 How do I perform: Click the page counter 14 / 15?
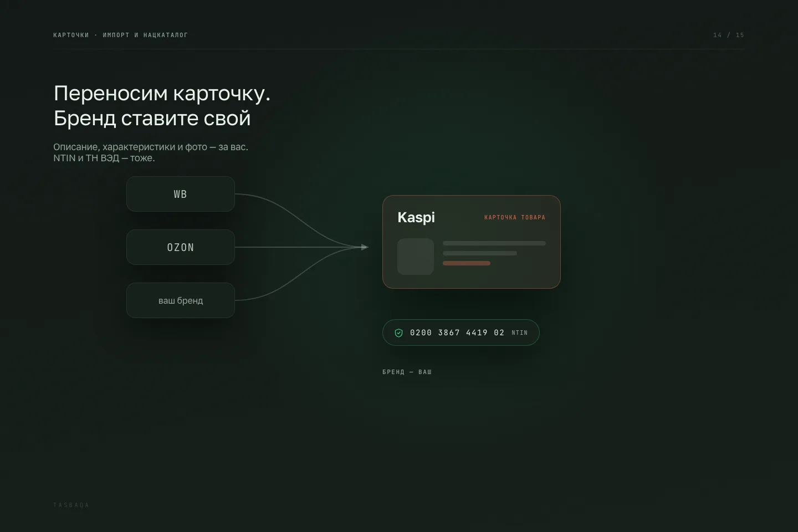729,35
